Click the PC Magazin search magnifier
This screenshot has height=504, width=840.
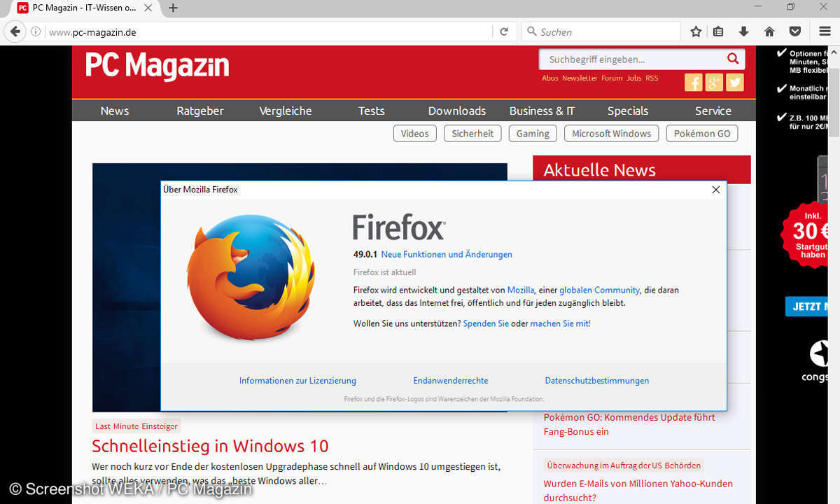click(x=733, y=59)
